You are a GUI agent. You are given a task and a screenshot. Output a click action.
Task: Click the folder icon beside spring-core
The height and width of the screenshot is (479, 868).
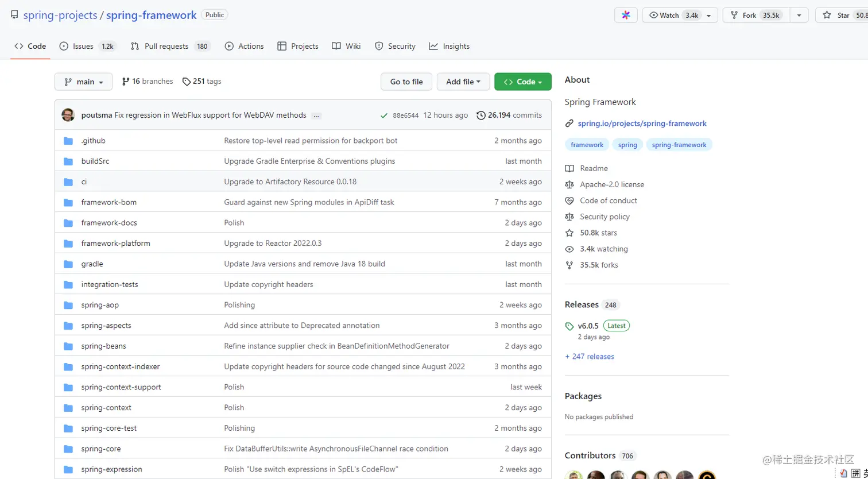point(68,449)
